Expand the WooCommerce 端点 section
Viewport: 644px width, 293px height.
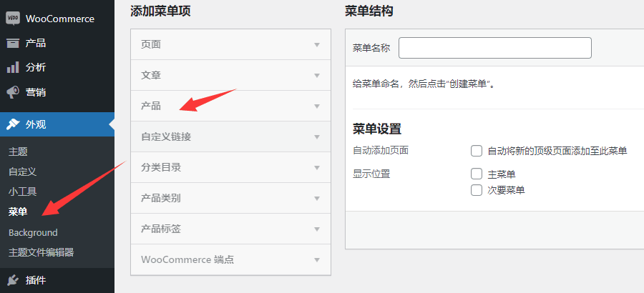click(x=316, y=259)
